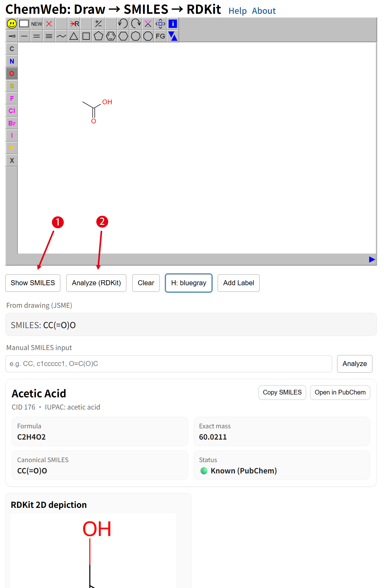This screenshot has height=588, width=384.
Task: Click the Clear button below the canvas
Action: tap(146, 283)
